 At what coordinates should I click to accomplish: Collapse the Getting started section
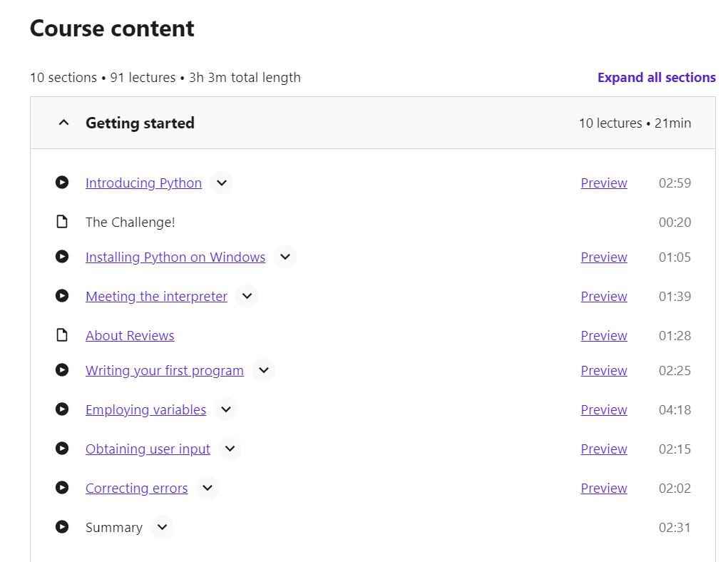click(63, 123)
